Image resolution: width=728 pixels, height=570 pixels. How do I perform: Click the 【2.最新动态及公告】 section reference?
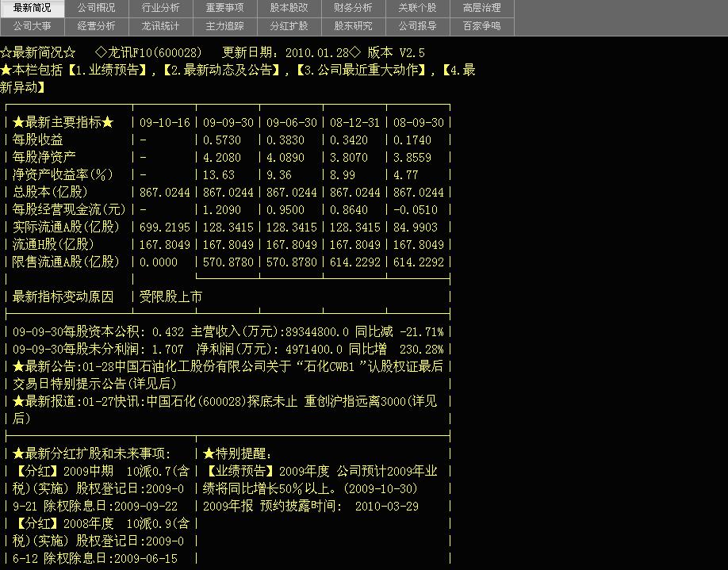[x=222, y=70]
